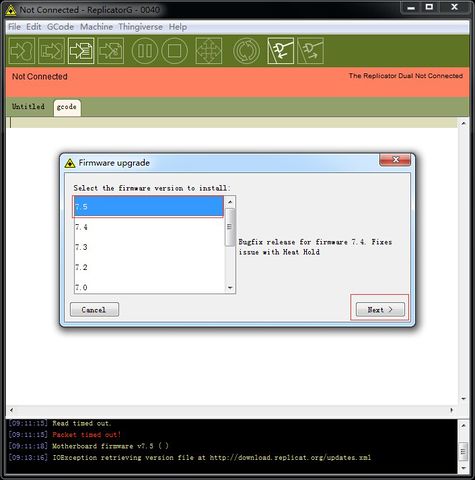Select firmware version 7.2 in list
The height and width of the screenshot is (480, 475).
point(149,267)
